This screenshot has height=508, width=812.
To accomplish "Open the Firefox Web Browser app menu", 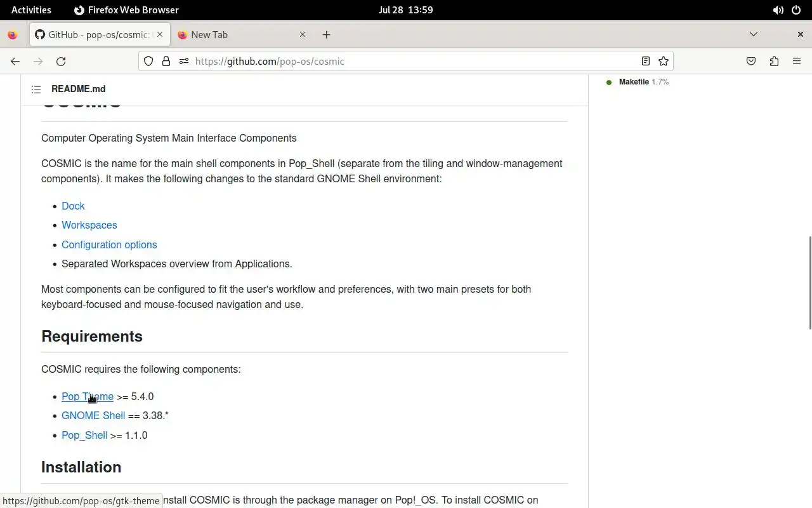I will (x=126, y=10).
